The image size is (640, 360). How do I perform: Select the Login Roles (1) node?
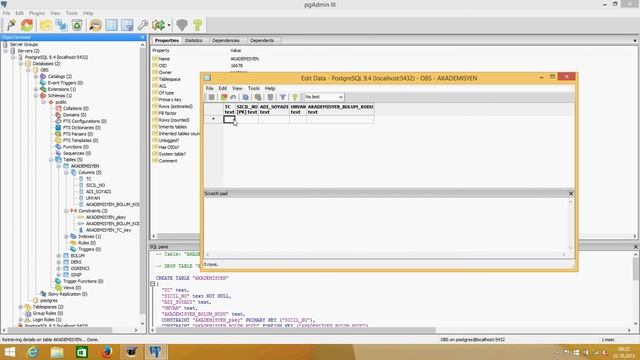[47, 320]
